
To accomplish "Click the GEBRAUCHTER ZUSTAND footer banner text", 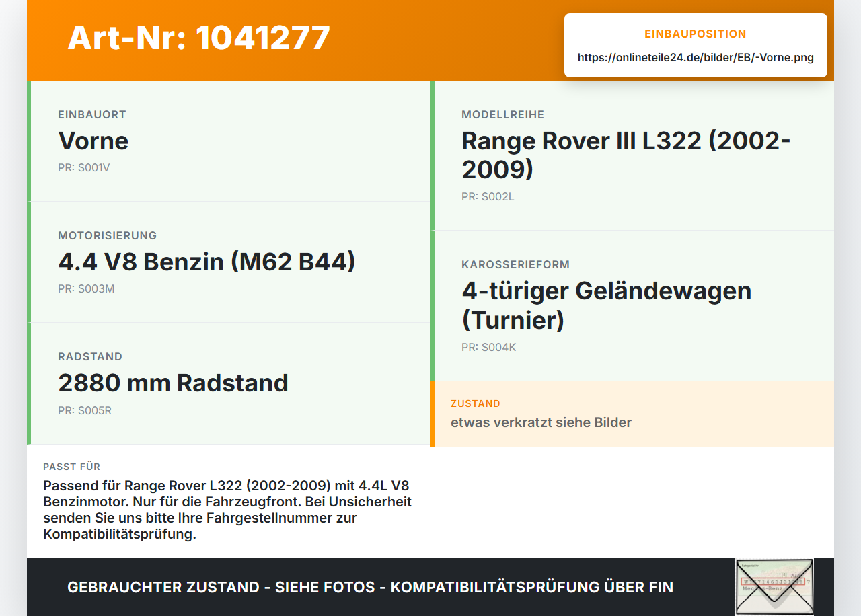I will 370,587.
